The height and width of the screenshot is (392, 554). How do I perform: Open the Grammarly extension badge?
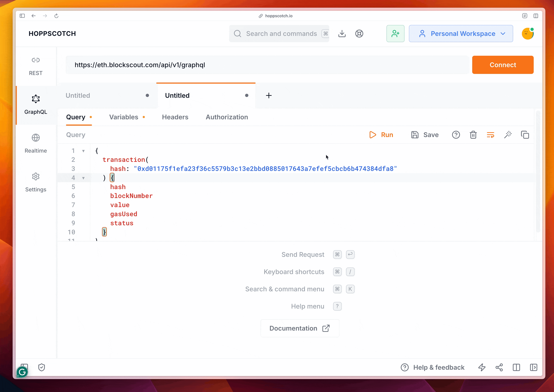click(x=22, y=372)
